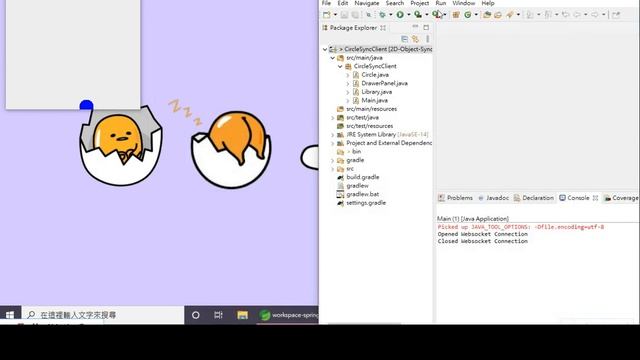Click the Windows taskbar search box
This screenshot has height=360, width=640.
[103, 315]
